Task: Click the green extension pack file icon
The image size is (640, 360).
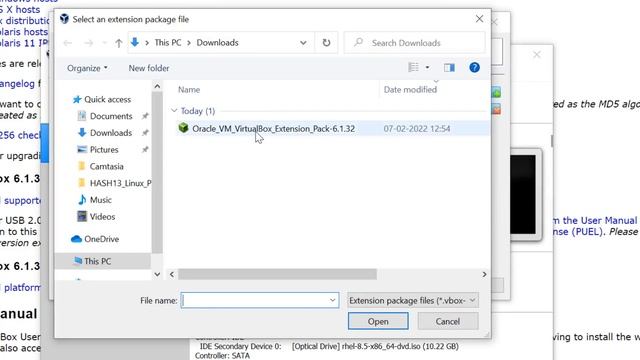Action: tap(183, 128)
